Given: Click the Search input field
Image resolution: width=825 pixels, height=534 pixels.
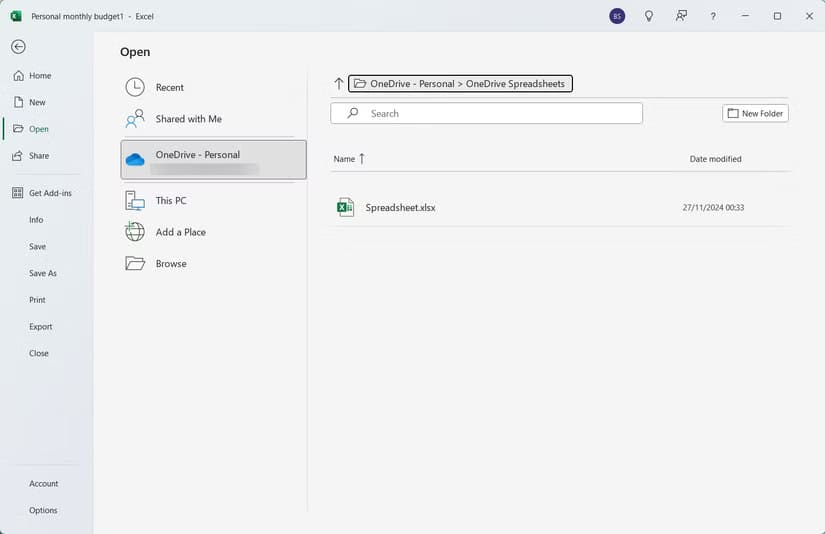Looking at the screenshot, I should pos(486,113).
